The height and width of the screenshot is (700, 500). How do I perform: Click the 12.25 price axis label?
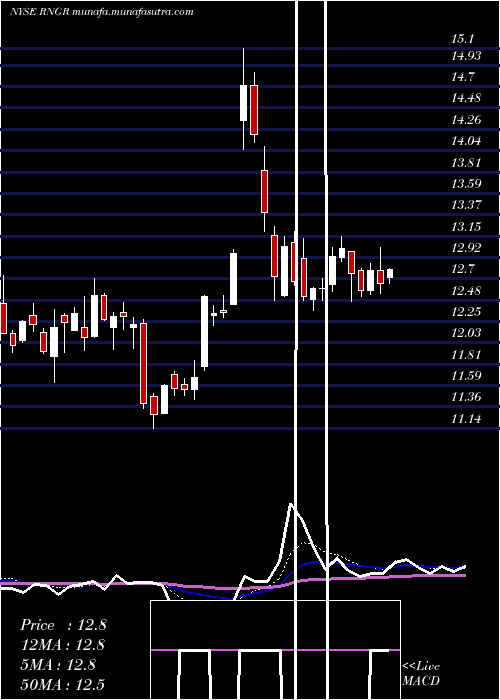click(x=466, y=312)
